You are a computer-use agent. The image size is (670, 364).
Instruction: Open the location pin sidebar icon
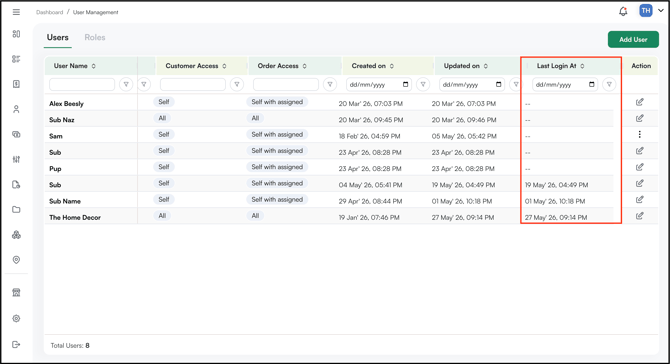(16, 260)
